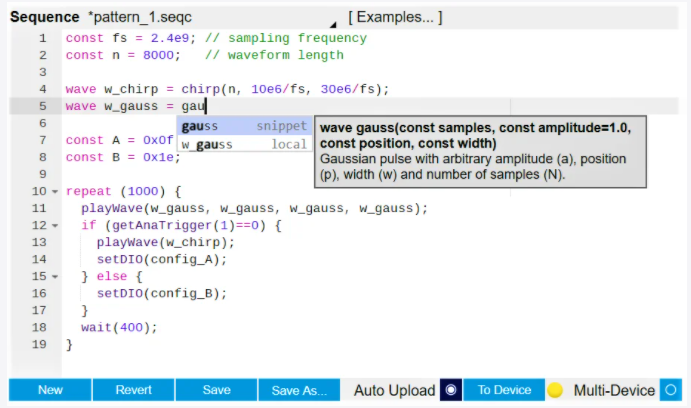Toggle the Auto Upload radio button
The image size is (691, 408).
[x=451, y=390]
